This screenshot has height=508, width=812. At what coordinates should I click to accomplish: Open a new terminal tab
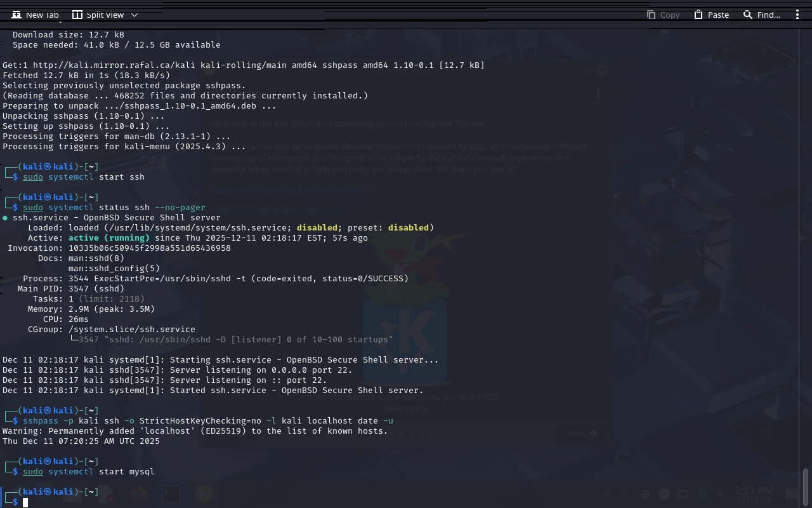[35, 15]
